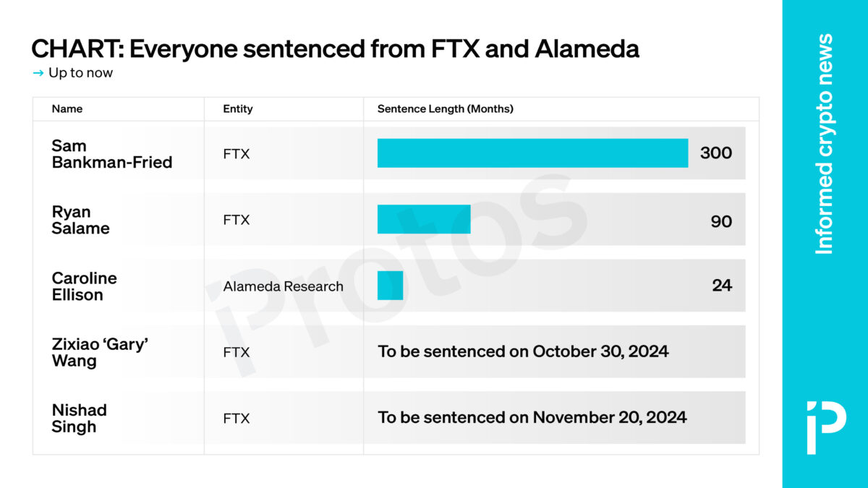Click the 'Informed crypto news' vertical text

click(825, 144)
